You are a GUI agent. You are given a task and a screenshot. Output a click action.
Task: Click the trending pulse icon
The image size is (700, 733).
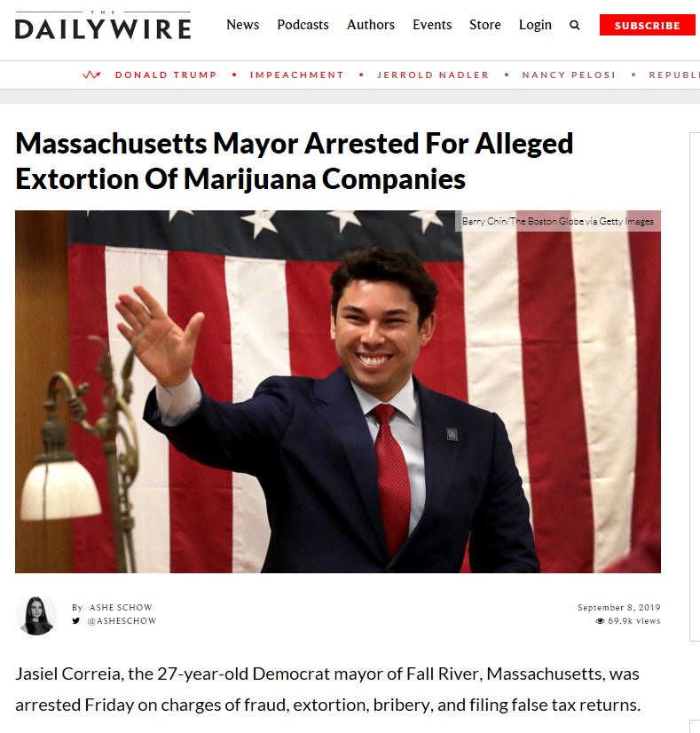91,75
